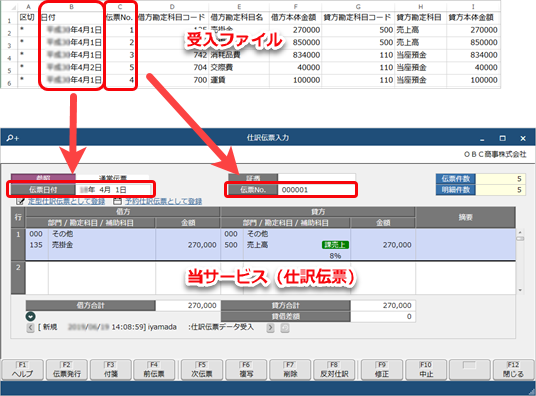Click the 伝票件数 value field
The image size is (536, 396).
tap(500, 179)
